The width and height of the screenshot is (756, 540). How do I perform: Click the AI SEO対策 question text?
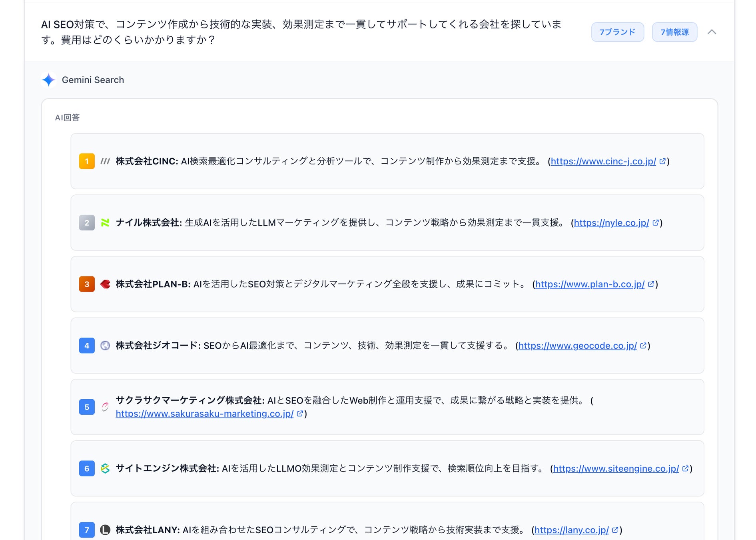click(x=301, y=32)
